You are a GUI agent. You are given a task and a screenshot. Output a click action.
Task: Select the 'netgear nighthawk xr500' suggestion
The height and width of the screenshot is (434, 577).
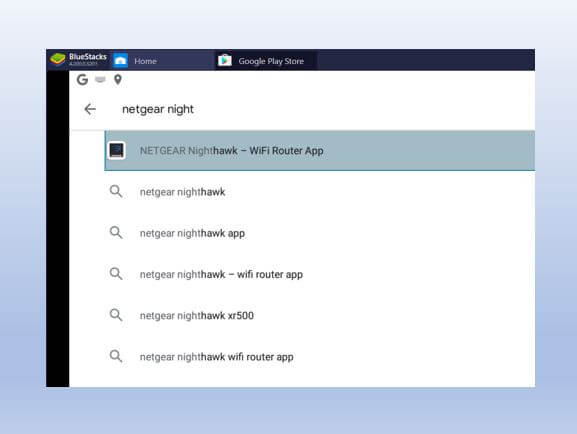(320, 315)
